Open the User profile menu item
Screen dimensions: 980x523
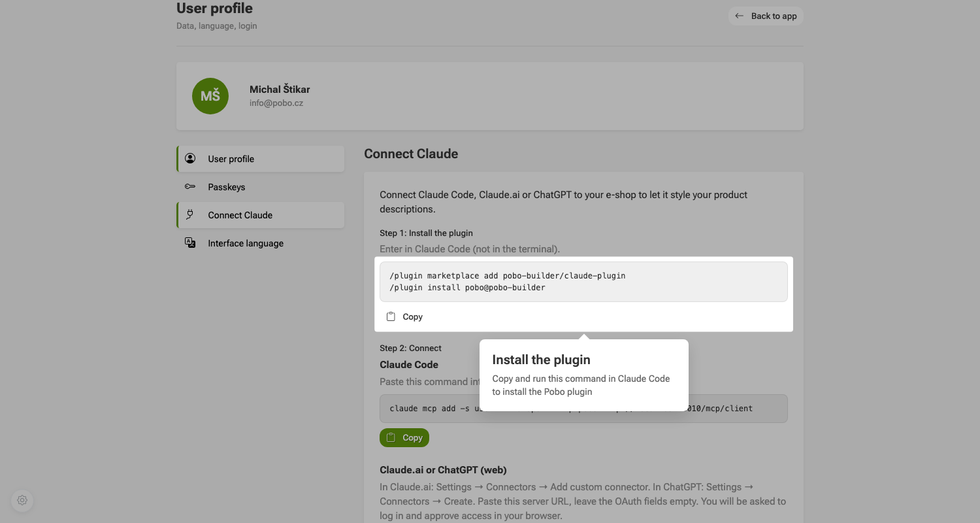coord(261,159)
